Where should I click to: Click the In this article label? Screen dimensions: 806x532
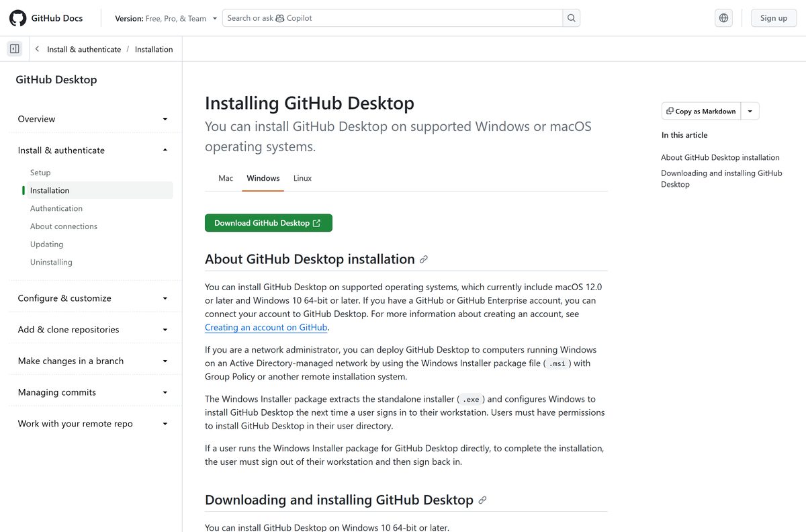pos(684,135)
